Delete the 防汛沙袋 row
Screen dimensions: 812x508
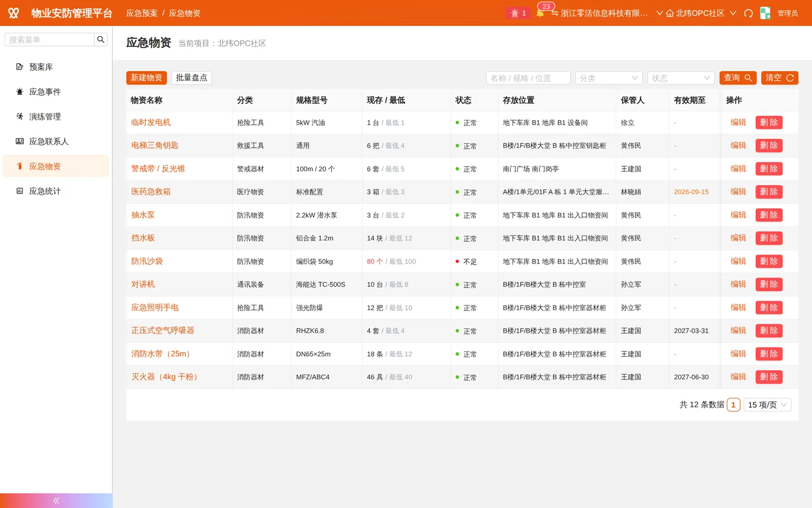point(769,261)
